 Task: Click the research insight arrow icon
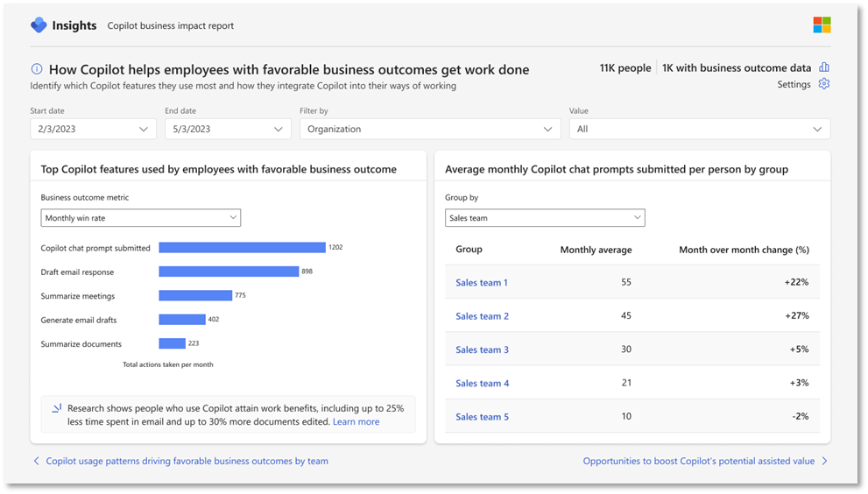point(56,408)
